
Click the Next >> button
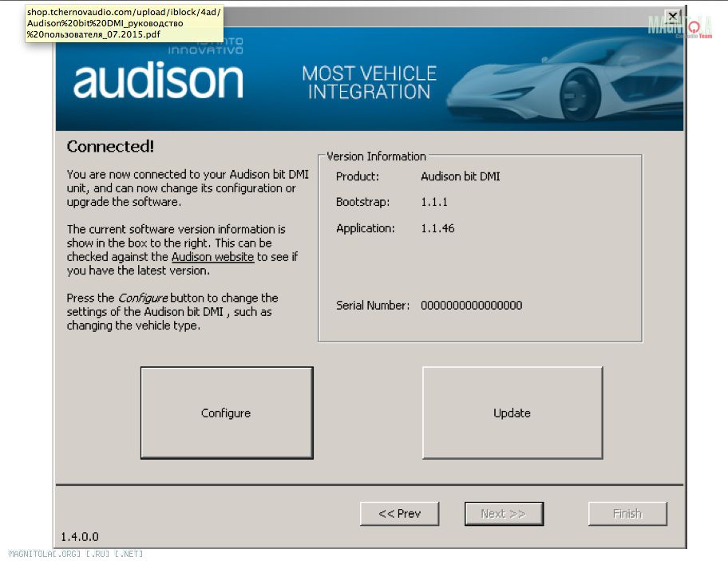point(504,514)
